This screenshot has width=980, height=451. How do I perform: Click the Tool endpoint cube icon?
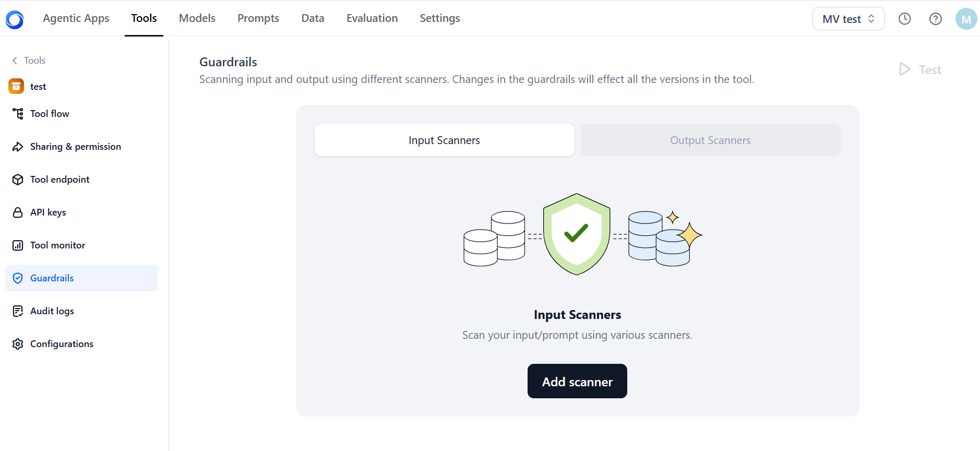[x=18, y=180]
